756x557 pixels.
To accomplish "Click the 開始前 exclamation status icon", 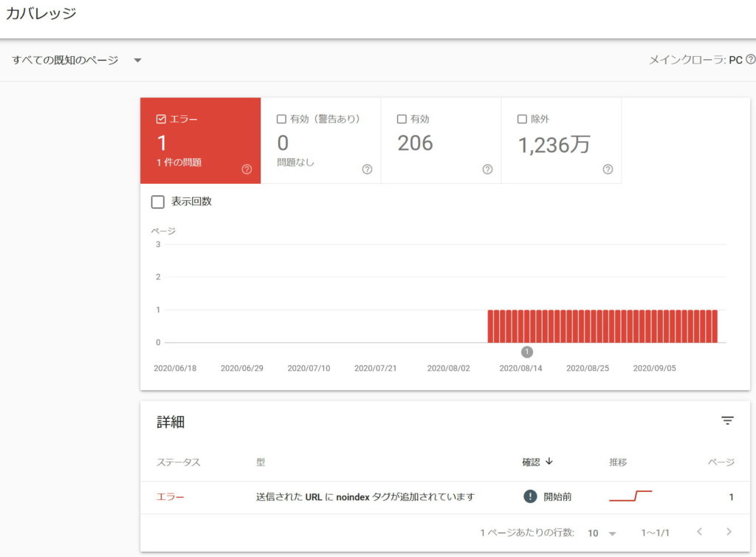I will click(x=529, y=496).
